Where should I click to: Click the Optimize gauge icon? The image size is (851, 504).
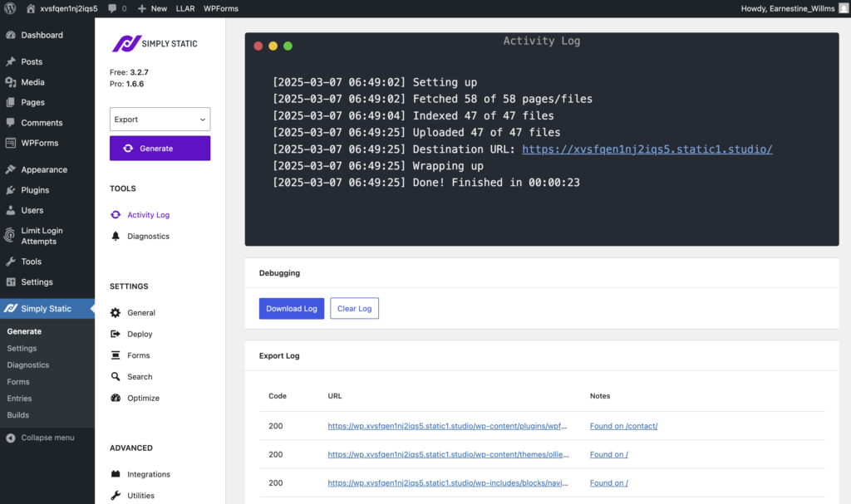pyautogui.click(x=116, y=398)
